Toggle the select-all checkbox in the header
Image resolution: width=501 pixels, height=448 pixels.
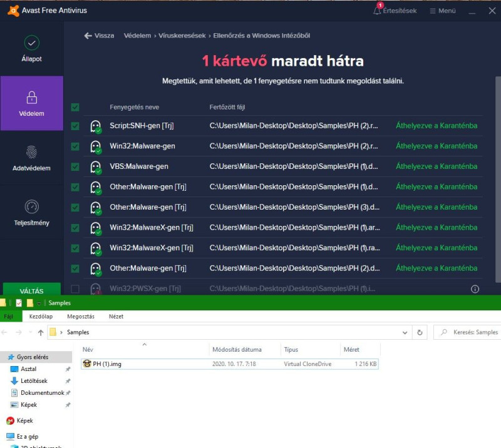(75, 107)
